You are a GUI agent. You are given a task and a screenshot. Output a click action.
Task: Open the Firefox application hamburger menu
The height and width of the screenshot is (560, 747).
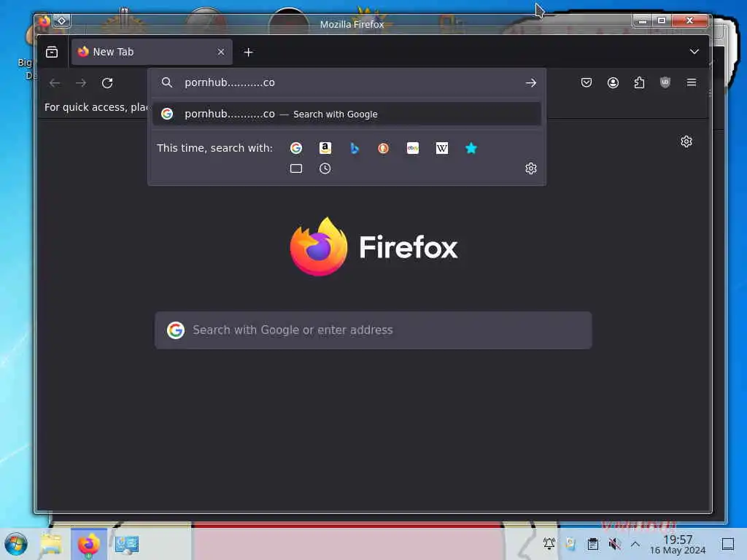click(692, 82)
